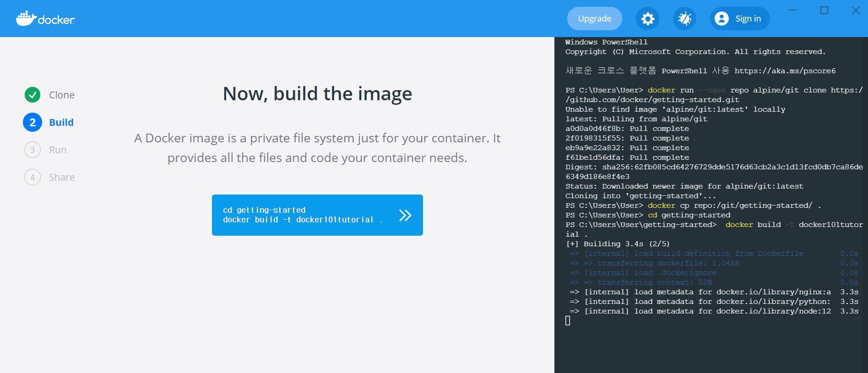Click the 'load metadata for docker.io/library/node:12' line
Viewport: 868px width, 373px height.
[714, 311]
